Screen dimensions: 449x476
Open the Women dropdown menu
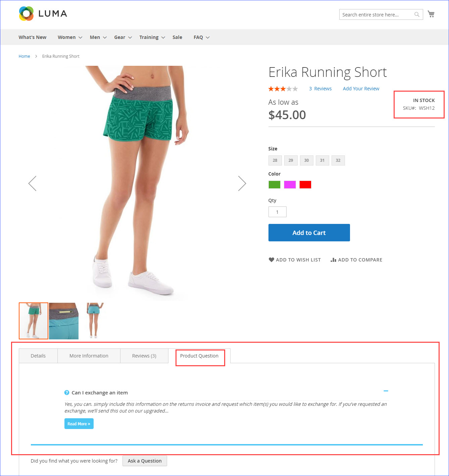click(66, 37)
